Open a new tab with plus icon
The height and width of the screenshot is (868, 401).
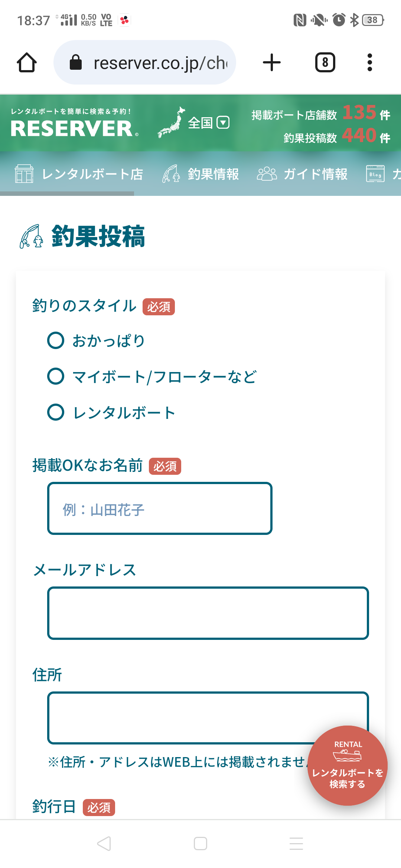[x=271, y=62]
